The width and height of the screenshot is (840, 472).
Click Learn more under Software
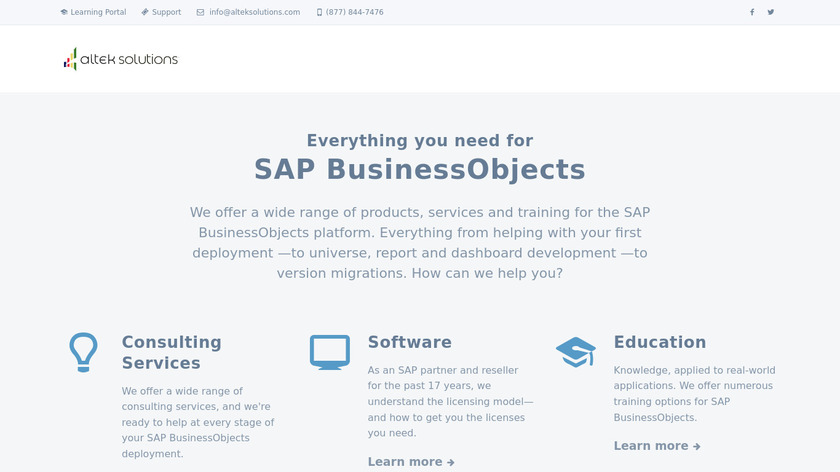[411, 462]
